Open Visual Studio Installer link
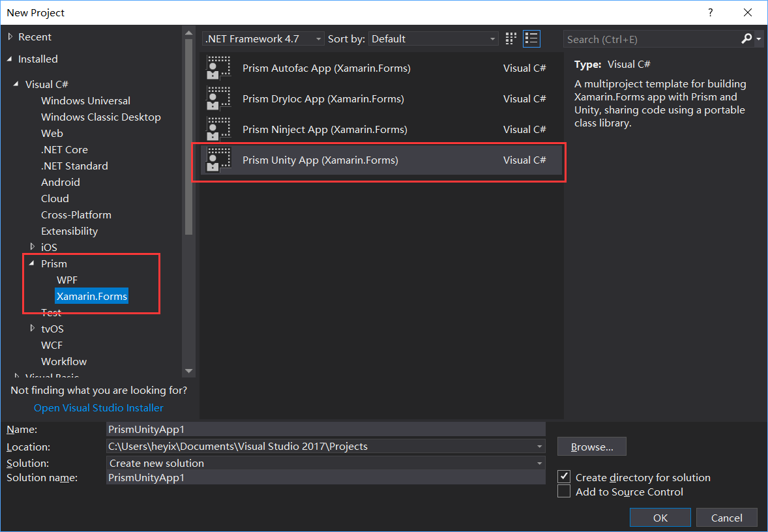Image resolution: width=768 pixels, height=532 pixels. click(98, 407)
